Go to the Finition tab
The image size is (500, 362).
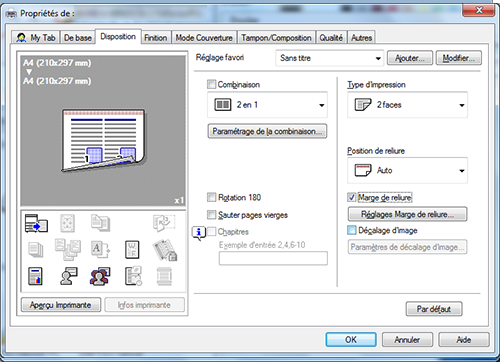(x=156, y=38)
